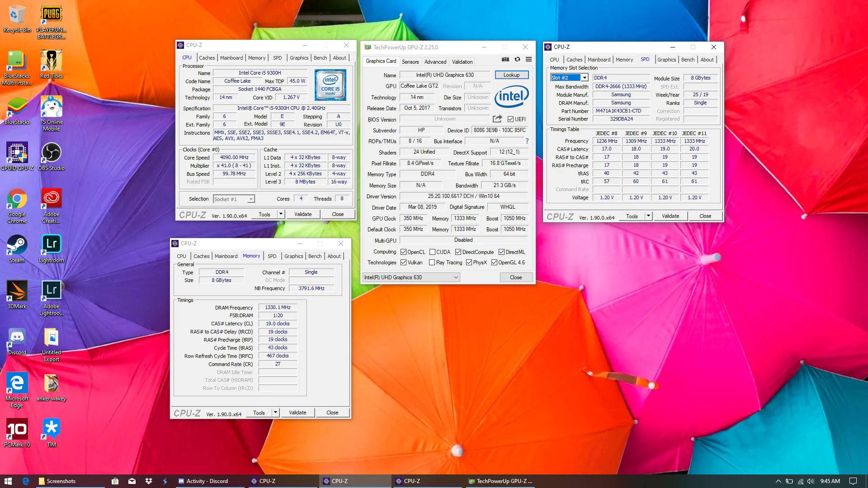The height and width of the screenshot is (488, 868).
Task: Launch TIM from the desktop
Action: pos(52,433)
